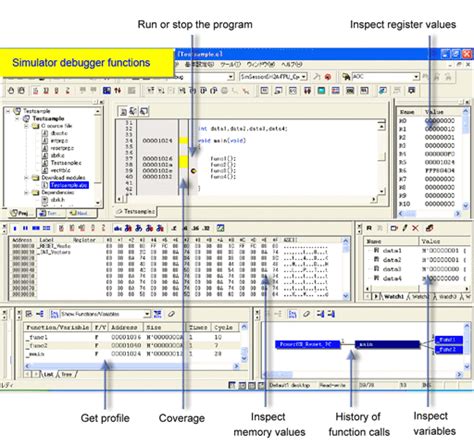Image resolution: width=474 pixels, height=446 pixels.
Task: Switch to the Tree tab in profile pane
Action: point(67,374)
